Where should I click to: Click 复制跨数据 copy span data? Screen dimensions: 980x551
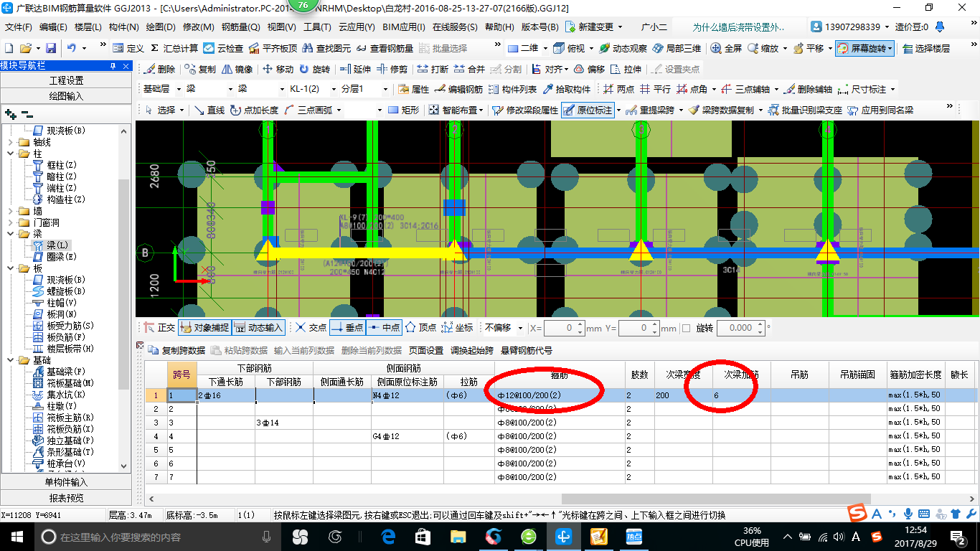(x=176, y=350)
